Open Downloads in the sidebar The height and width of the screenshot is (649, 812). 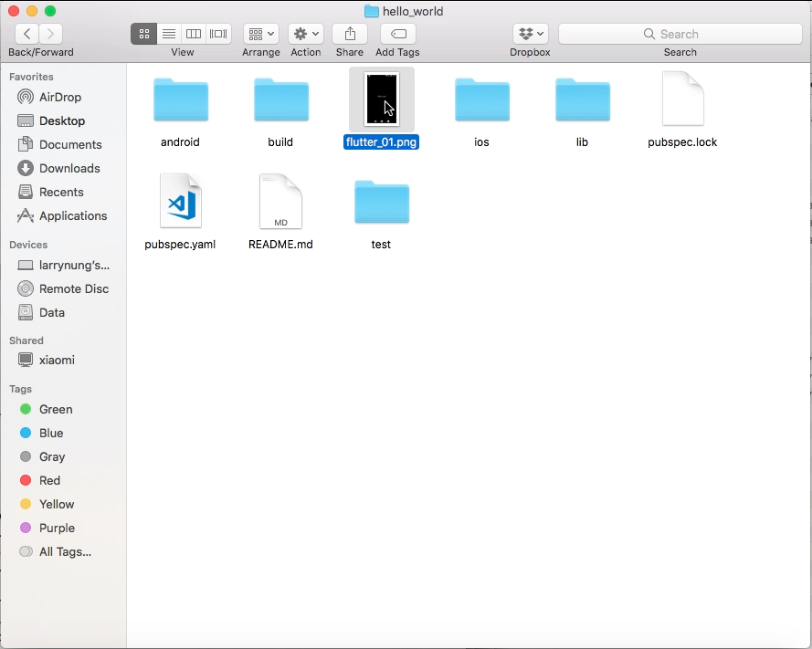(x=63, y=169)
